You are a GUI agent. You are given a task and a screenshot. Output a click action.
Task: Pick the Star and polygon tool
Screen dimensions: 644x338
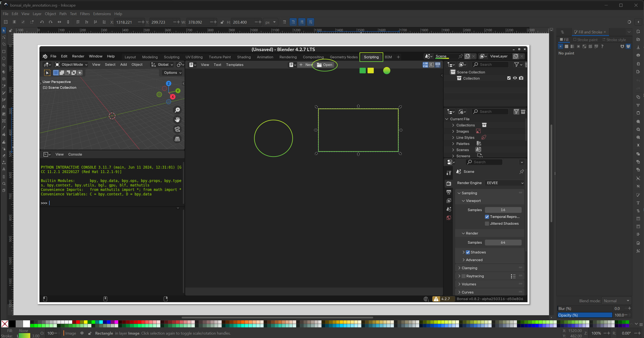point(3,65)
